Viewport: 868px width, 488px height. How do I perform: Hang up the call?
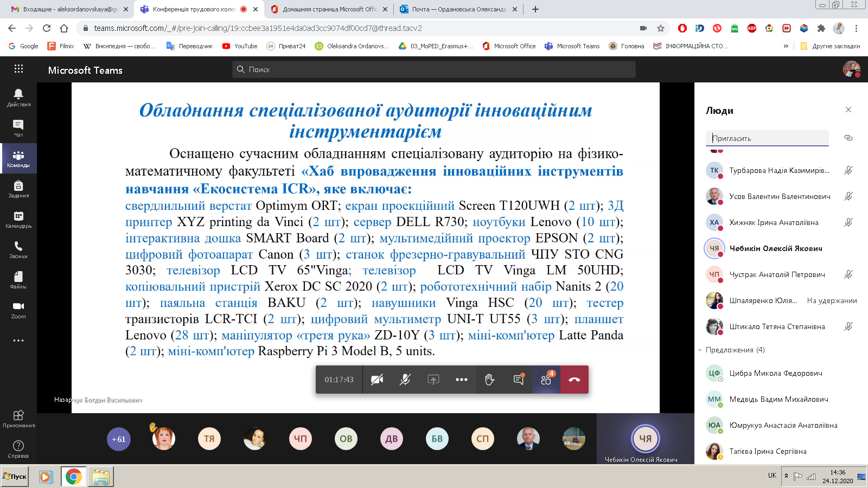(x=575, y=380)
